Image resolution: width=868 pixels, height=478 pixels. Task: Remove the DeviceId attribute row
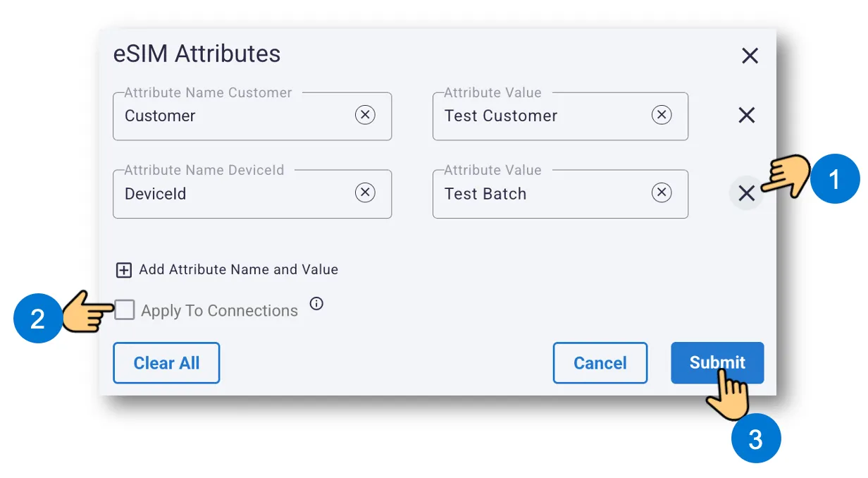pos(747,193)
